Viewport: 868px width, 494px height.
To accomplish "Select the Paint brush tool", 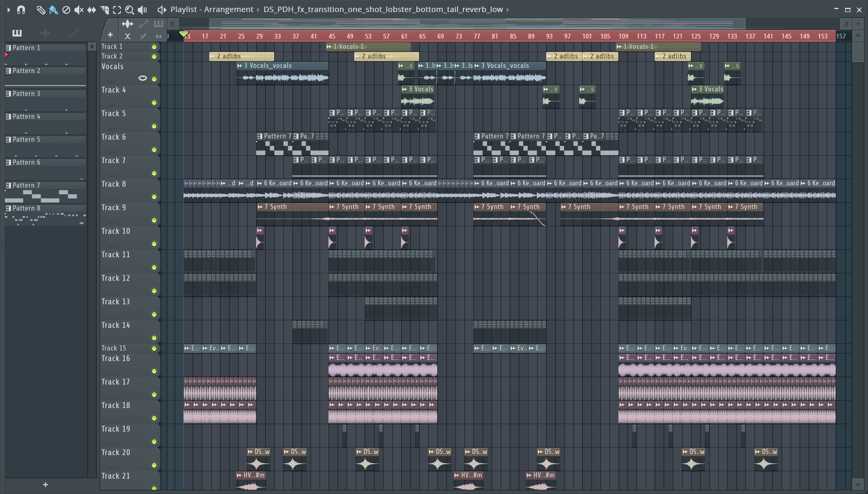I will [53, 10].
